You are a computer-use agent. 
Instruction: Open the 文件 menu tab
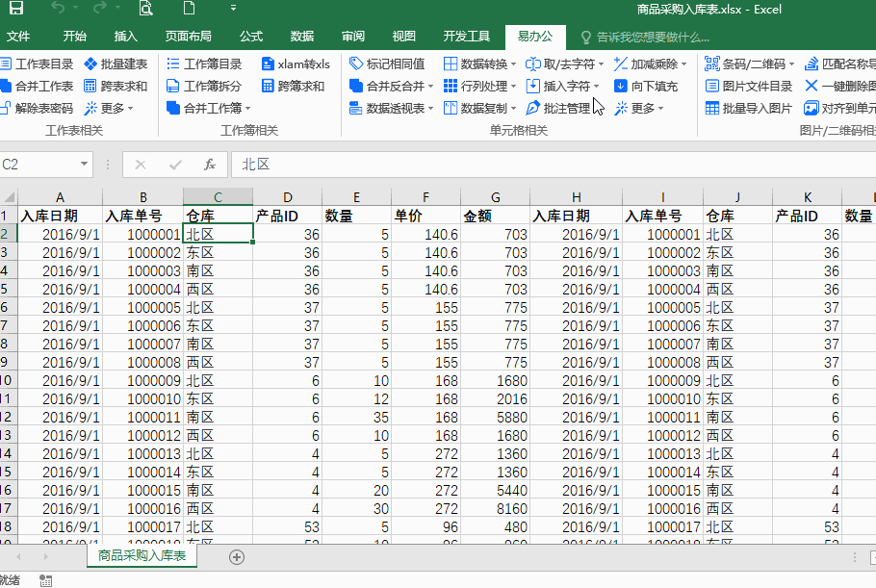coord(18,37)
